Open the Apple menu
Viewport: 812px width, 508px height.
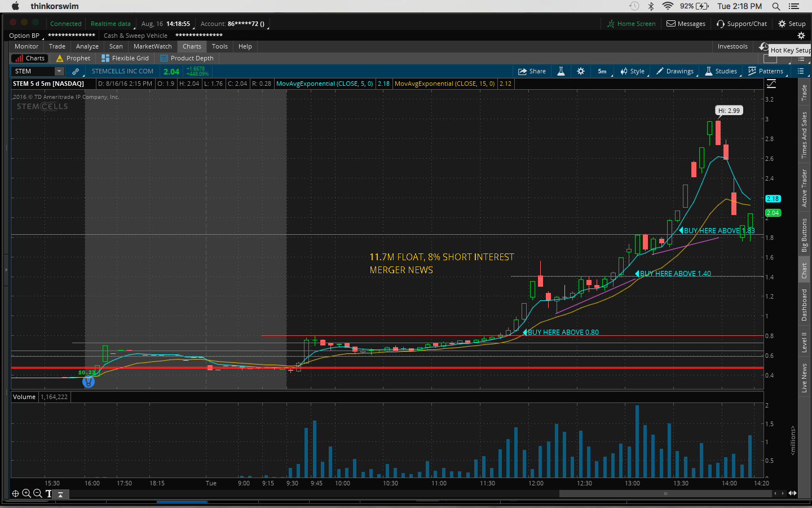tap(16, 6)
